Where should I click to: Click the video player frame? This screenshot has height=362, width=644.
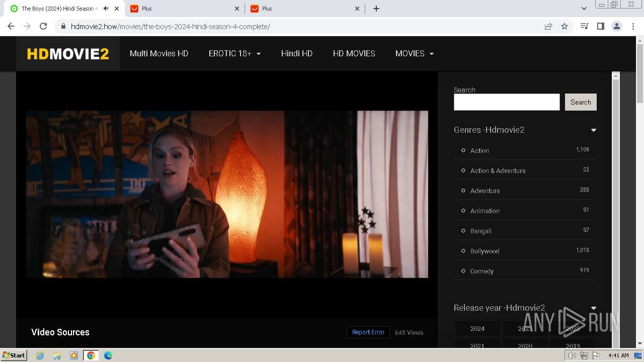(227, 194)
